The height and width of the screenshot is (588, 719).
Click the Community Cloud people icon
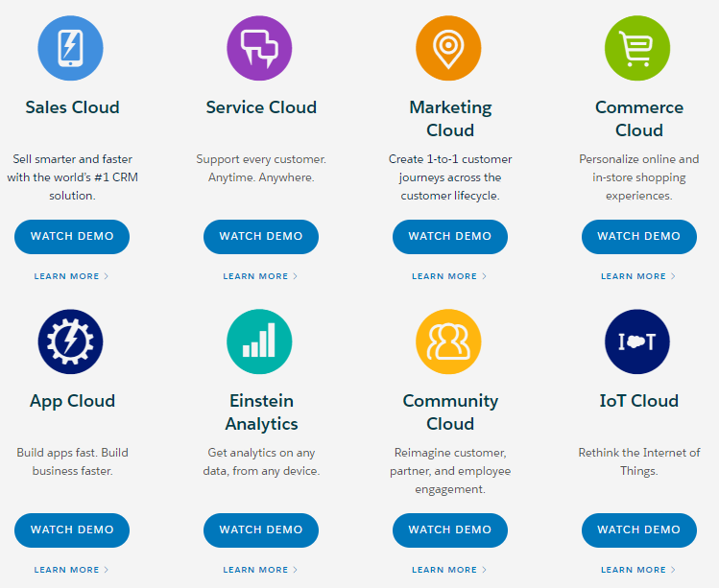click(449, 341)
